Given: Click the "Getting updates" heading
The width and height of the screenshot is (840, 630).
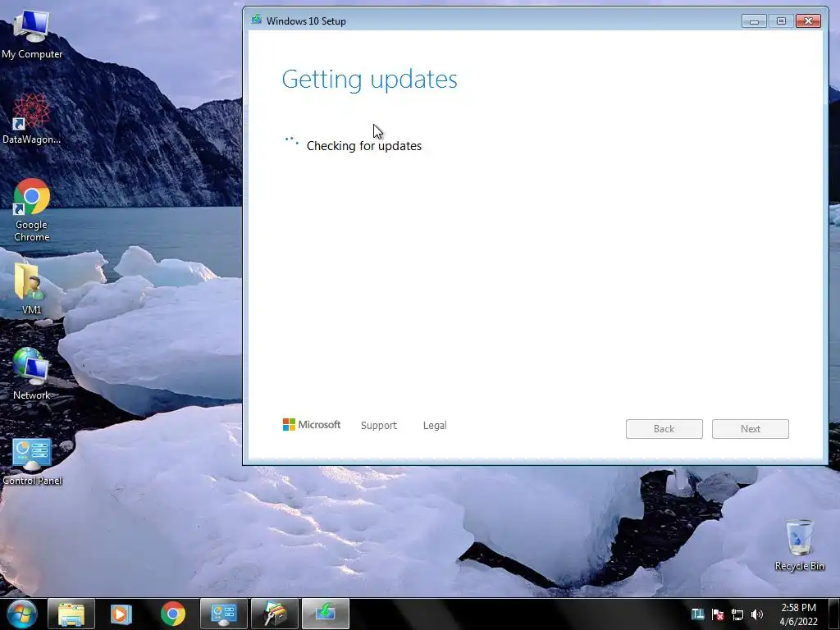Looking at the screenshot, I should point(370,80).
